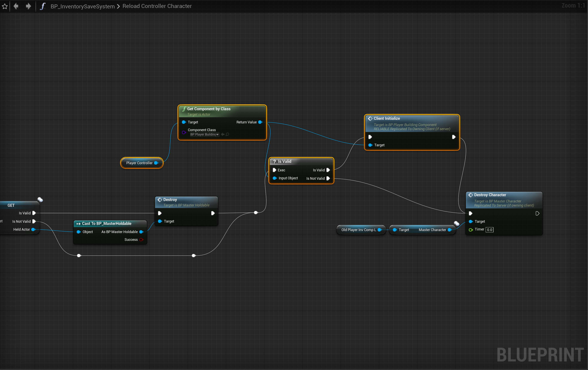Click the favorite star icon
This screenshot has width=588, height=370.
pos(5,6)
